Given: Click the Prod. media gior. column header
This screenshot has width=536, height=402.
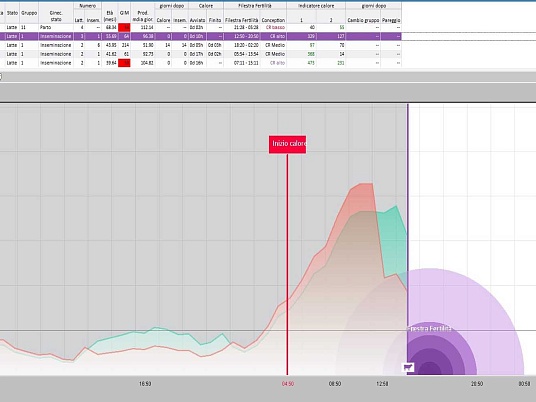Looking at the screenshot, I should (143, 16).
